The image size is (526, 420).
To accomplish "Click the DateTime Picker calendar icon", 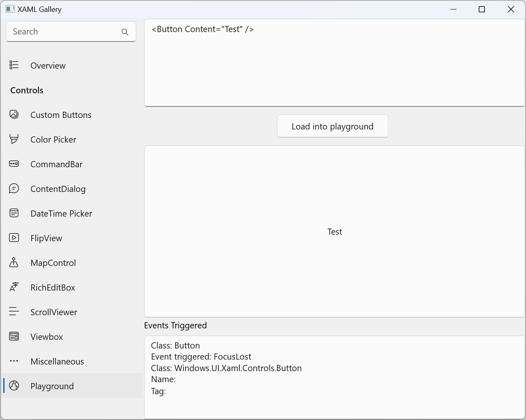I will click(14, 213).
